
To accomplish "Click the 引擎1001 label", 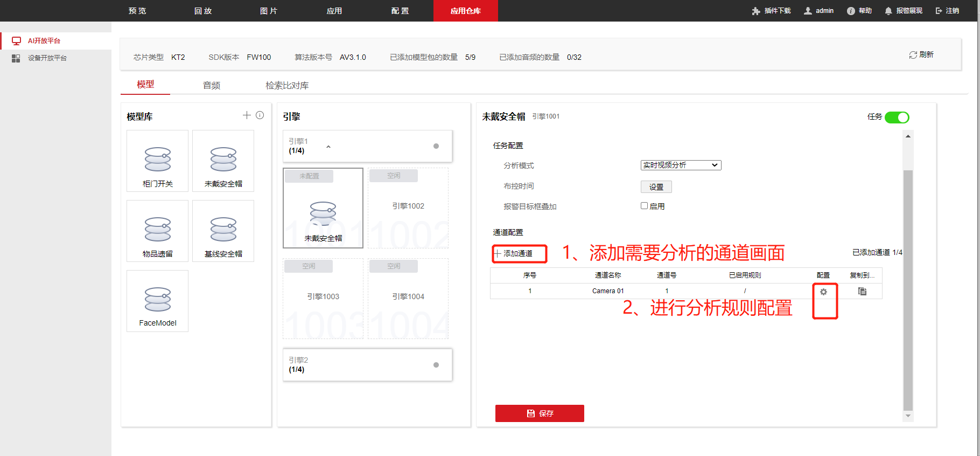I will coord(546,116).
